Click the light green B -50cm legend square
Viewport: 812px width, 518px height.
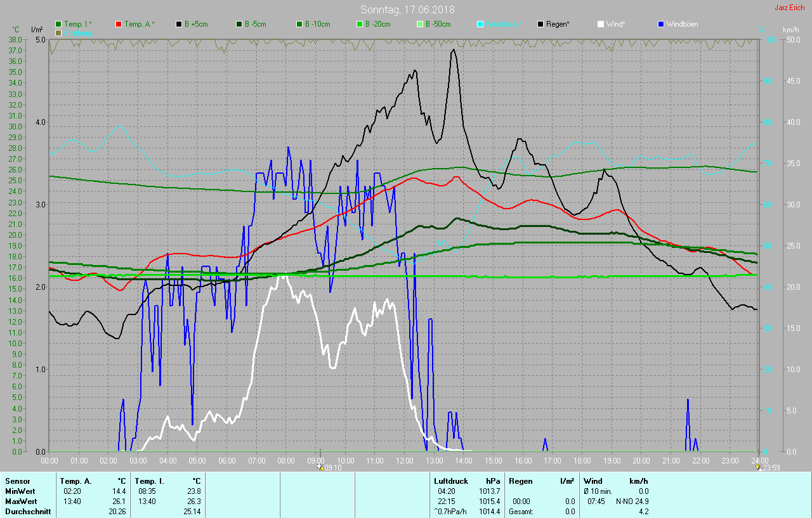420,24
